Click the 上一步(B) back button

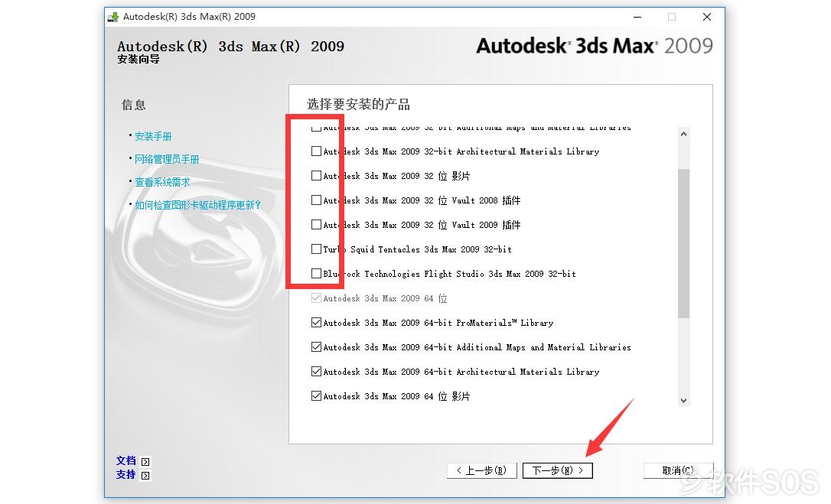pos(482,470)
